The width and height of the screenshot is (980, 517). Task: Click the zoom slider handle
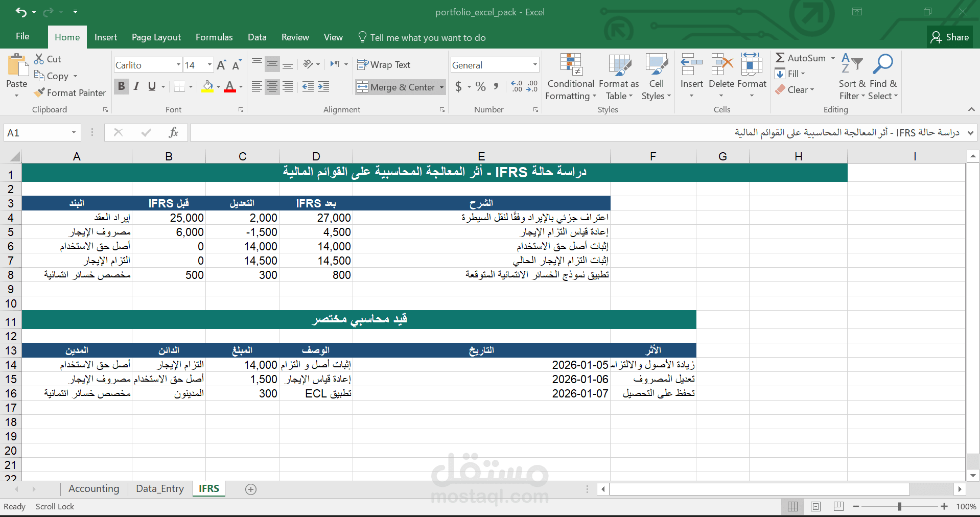899,506
